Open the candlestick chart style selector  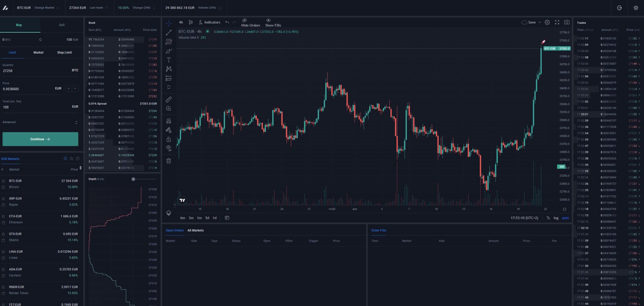point(191,22)
